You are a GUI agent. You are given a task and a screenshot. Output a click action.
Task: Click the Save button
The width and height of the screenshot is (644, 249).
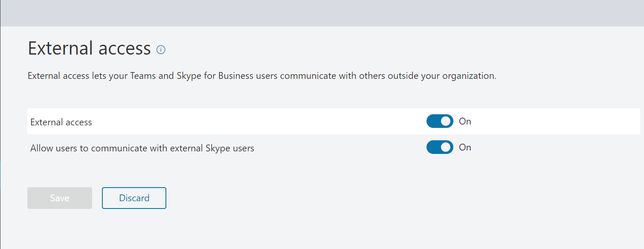click(x=60, y=198)
